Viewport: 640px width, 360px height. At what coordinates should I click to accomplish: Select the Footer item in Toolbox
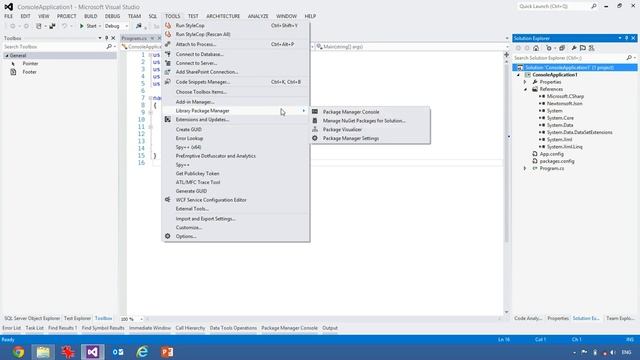[29, 72]
